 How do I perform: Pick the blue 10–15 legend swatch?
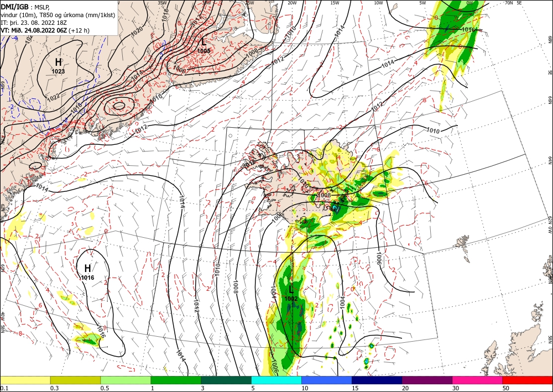tap(327, 380)
